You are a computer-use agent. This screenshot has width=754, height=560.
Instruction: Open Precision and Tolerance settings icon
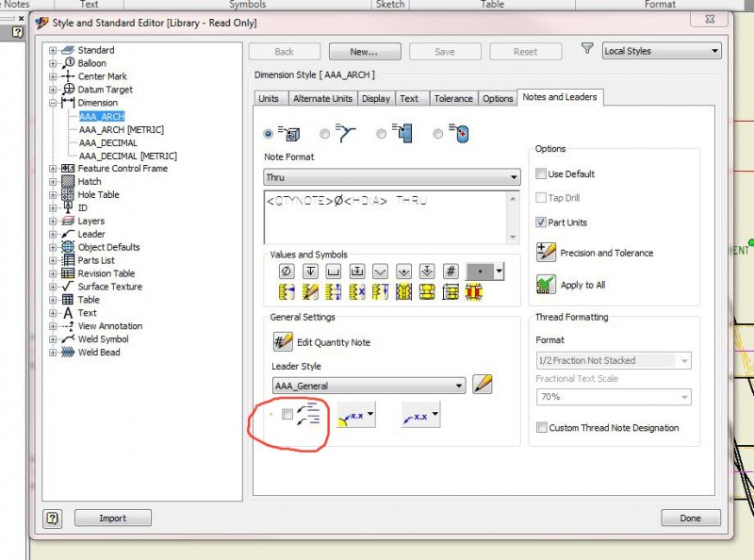point(546,252)
